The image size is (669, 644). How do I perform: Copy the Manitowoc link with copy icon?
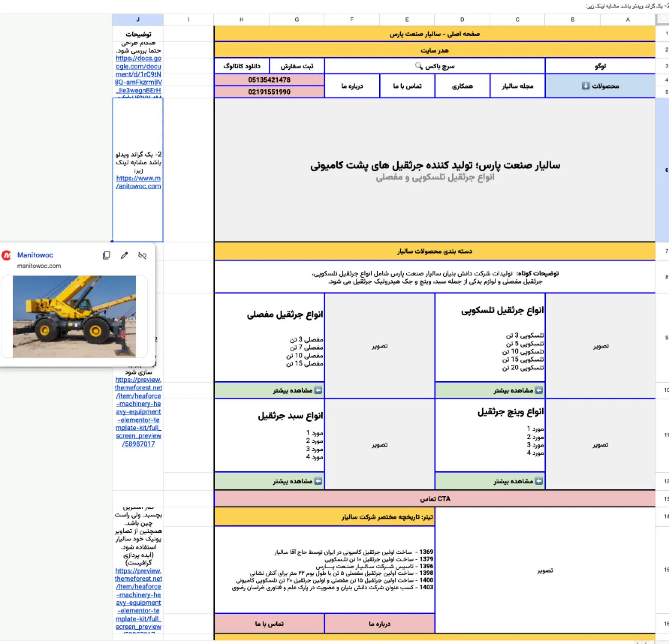[x=106, y=256]
